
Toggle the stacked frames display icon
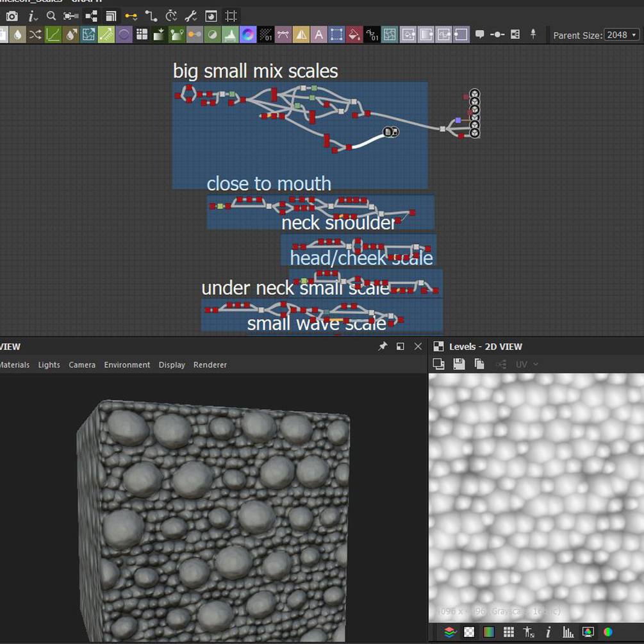click(x=111, y=16)
